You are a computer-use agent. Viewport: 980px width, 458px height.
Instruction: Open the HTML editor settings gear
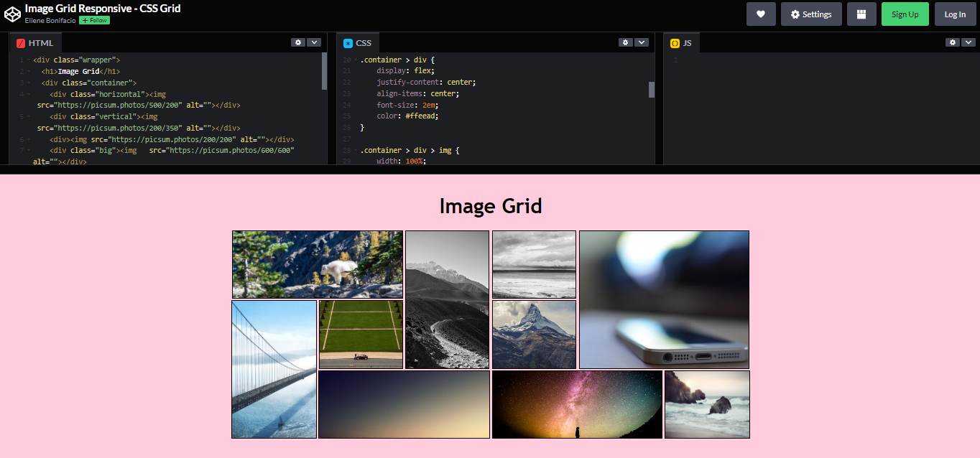(298, 42)
